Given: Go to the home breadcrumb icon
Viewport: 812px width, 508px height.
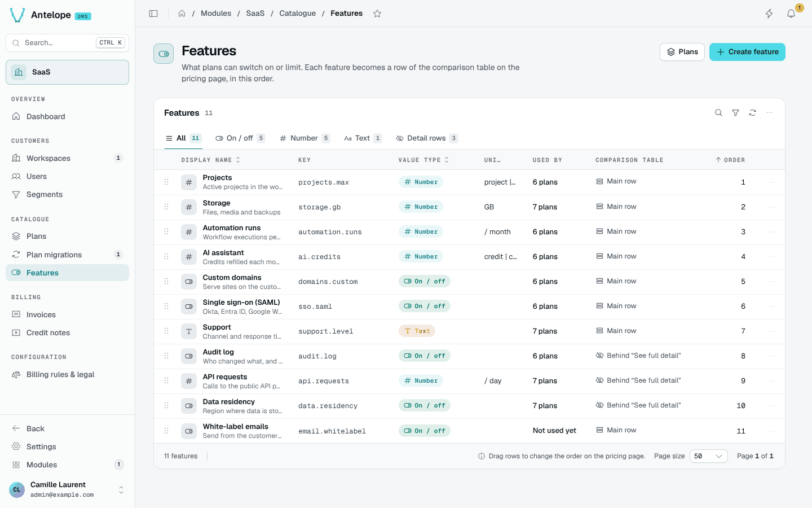Looking at the screenshot, I should click(182, 14).
